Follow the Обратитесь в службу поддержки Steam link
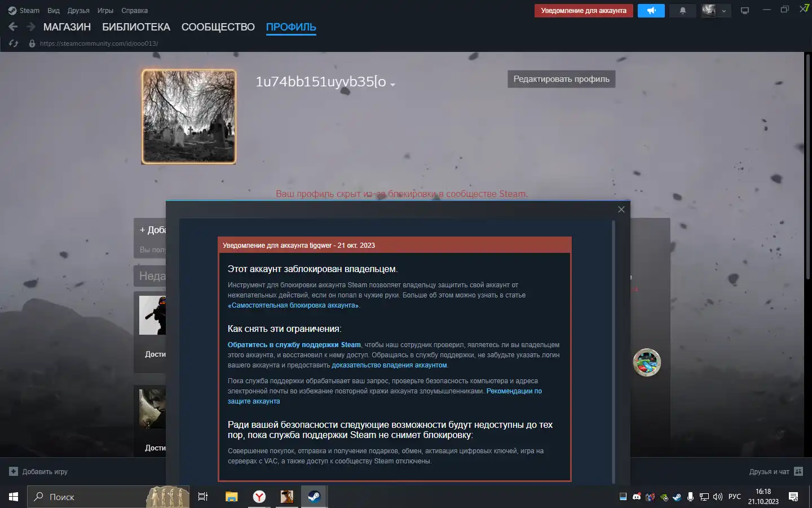Screen dimensions: 812x508 pyautogui.click(x=294, y=345)
